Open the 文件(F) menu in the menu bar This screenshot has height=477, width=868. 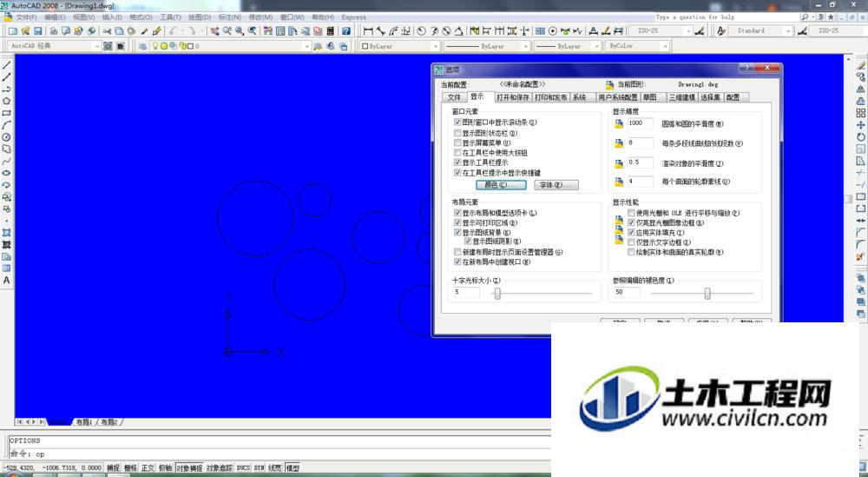click(x=26, y=17)
